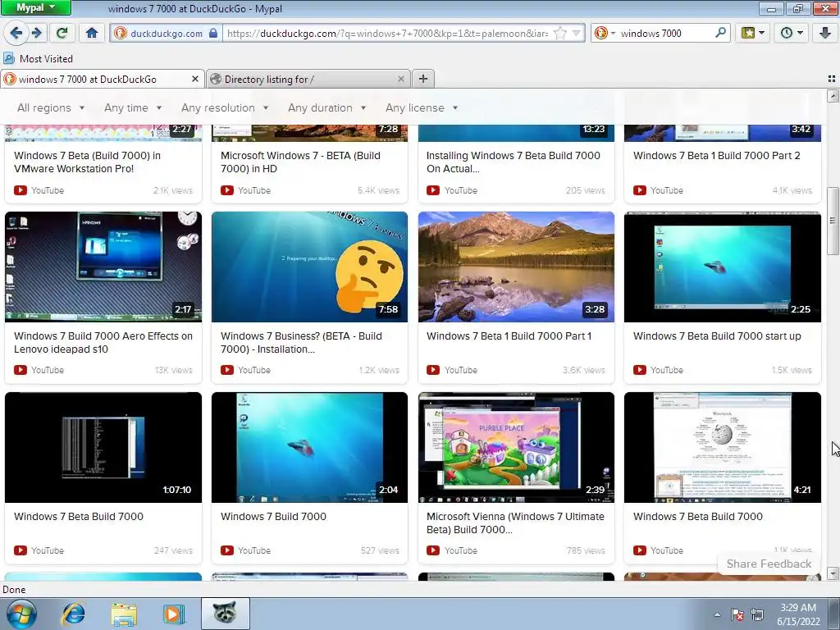Open the Lenovo ideapad s10 Aero Effects thumbnail
The image size is (840, 630).
point(103,267)
